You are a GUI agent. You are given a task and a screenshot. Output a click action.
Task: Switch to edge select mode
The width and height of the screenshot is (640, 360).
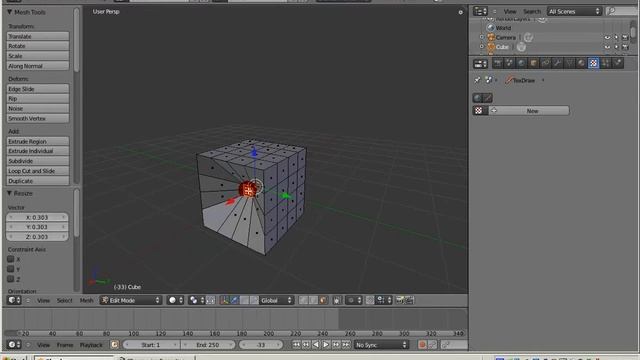pos(313,300)
